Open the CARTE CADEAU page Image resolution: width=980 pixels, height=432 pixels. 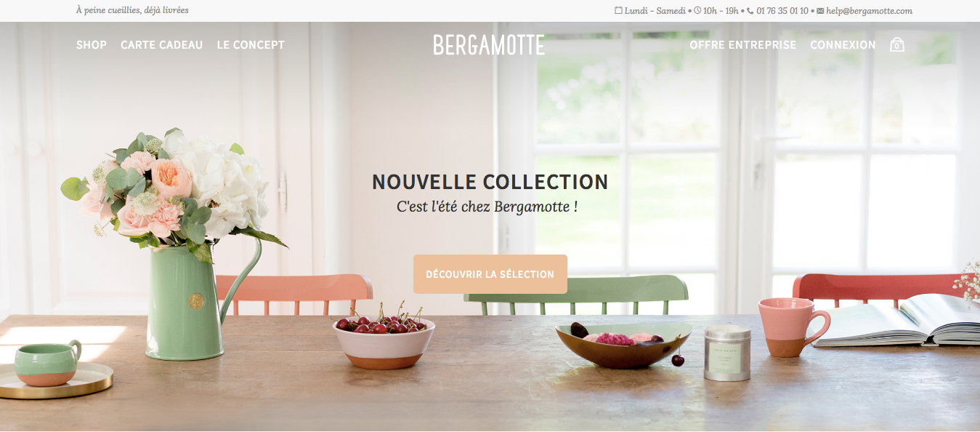[162, 45]
